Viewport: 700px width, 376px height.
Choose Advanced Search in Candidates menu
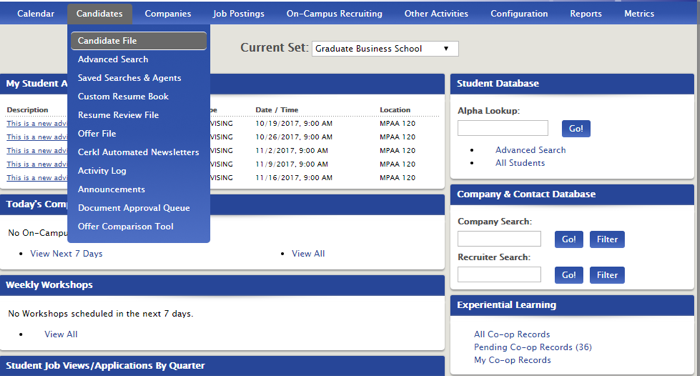click(x=113, y=59)
